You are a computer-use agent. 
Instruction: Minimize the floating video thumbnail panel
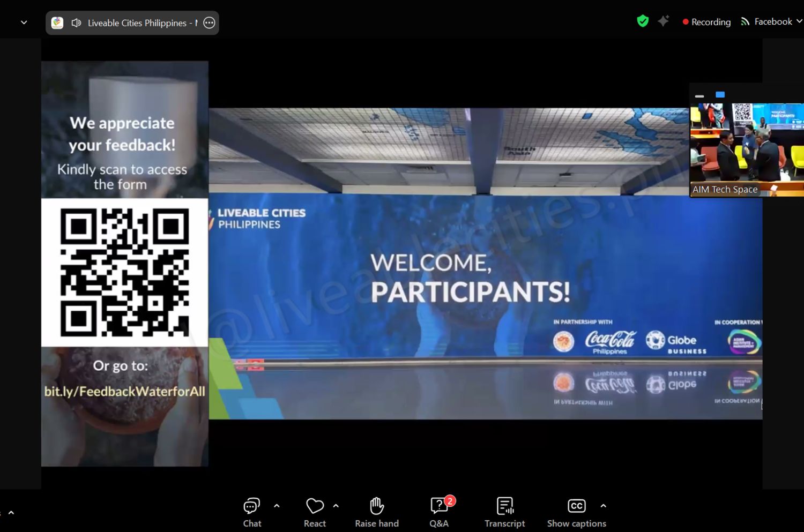tap(699, 96)
